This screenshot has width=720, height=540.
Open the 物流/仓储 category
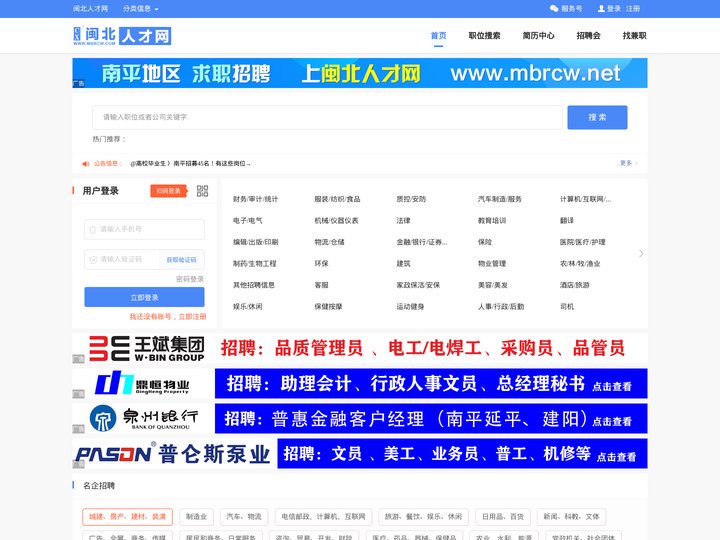(329, 242)
